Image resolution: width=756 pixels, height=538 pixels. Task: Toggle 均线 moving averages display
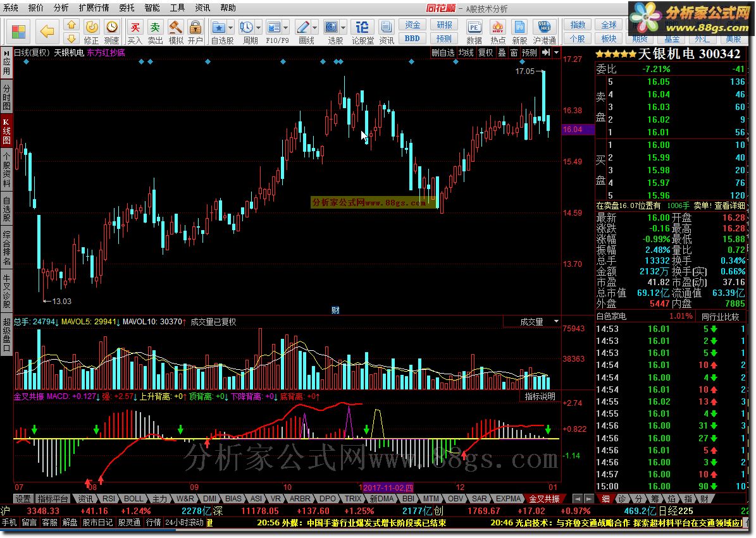coord(466,52)
